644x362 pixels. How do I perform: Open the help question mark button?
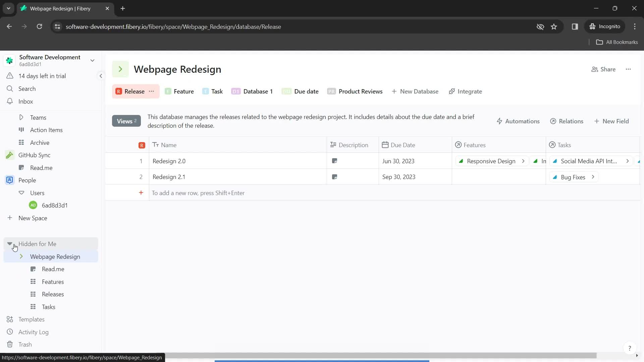pos(630,348)
